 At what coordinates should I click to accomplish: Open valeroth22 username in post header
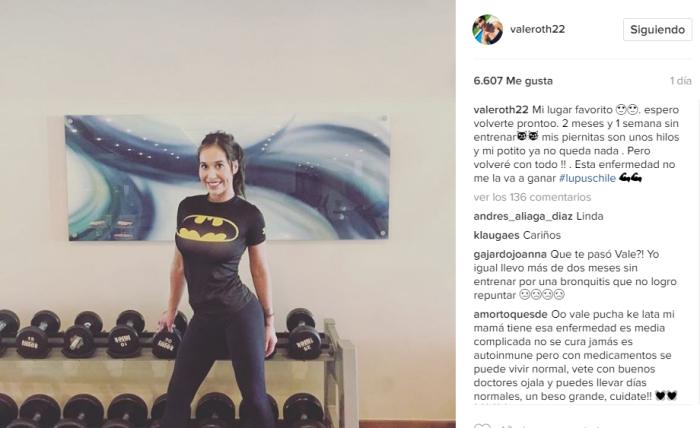point(538,29)
